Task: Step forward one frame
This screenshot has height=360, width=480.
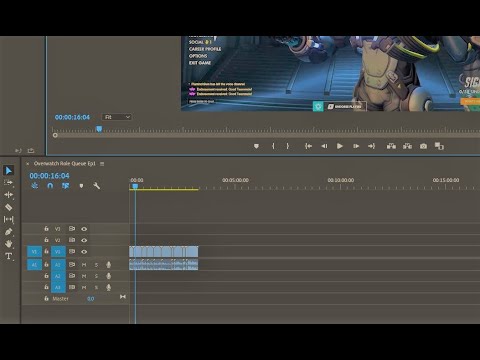Action: (356, 146)
